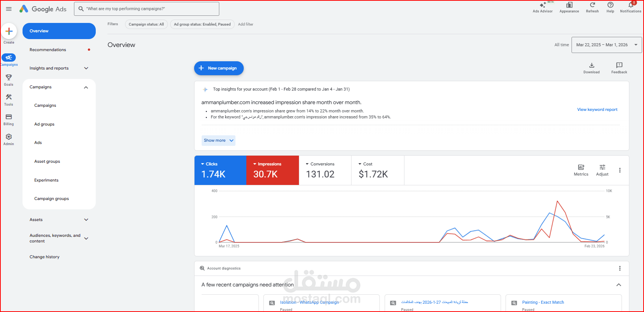Click the Account diagnostics magnifier icon
The width and height of the screenshot is (644, 312).
coord(202,268)
